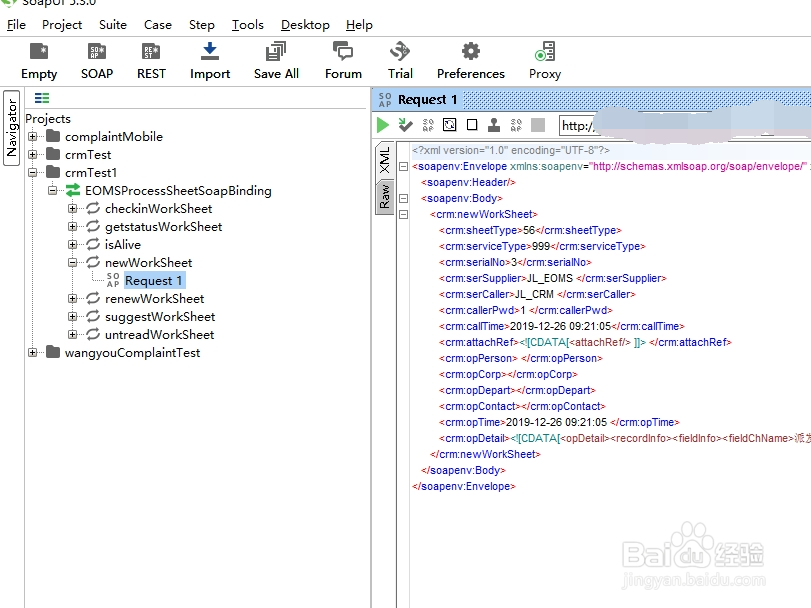This screenshot has width=811, height=608.
Task: Click the checkinWorkSheet operation icon
Action: click(x=93, y=208)
